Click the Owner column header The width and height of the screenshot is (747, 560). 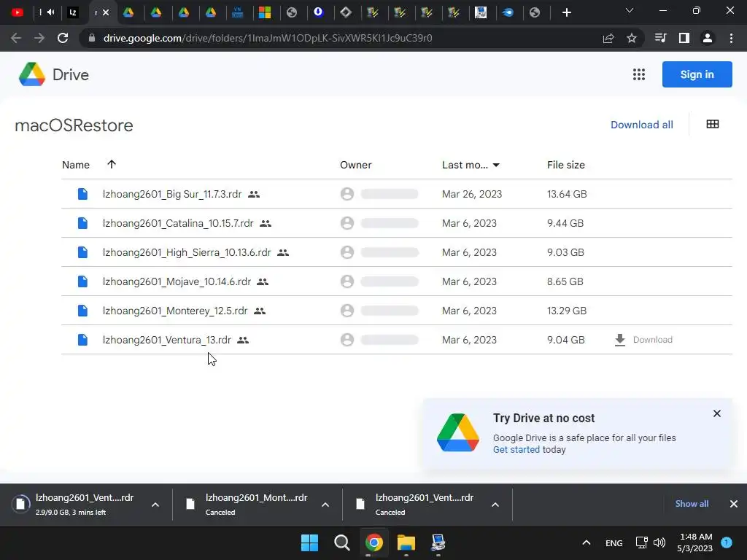click(355, 165)
